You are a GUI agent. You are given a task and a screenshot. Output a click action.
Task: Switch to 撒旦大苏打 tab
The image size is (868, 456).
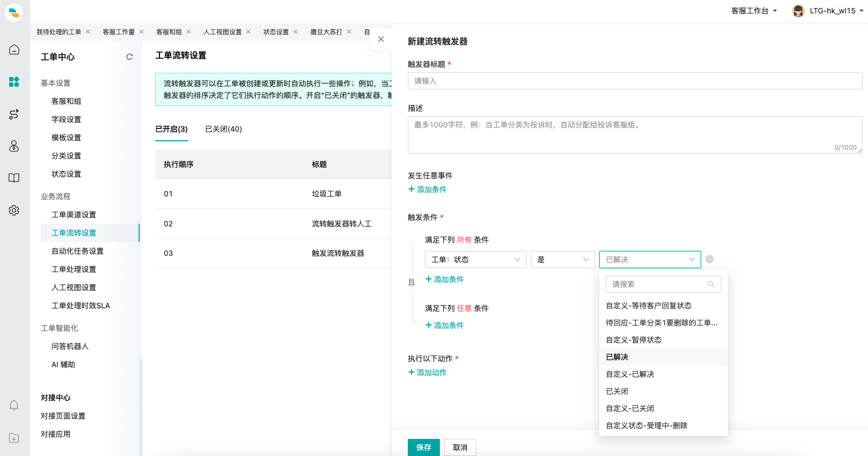[326, 32]
